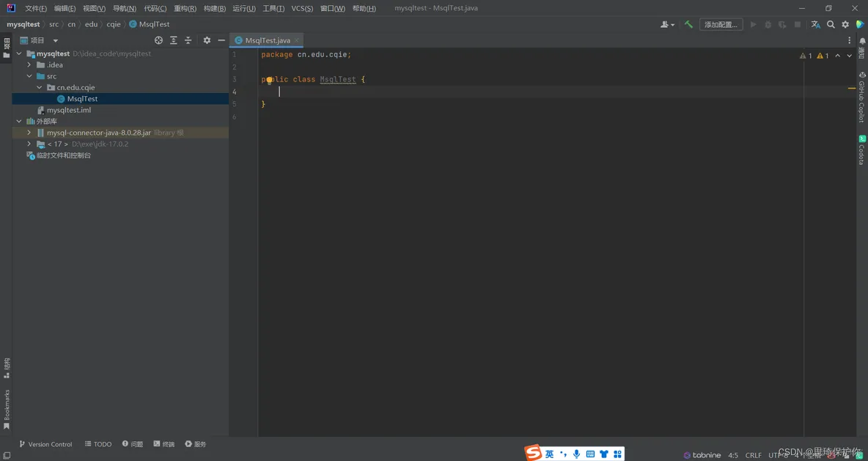Open 问题 problems tool window
The width and height of the screenshot is (868, 461).
pos(133,444)
